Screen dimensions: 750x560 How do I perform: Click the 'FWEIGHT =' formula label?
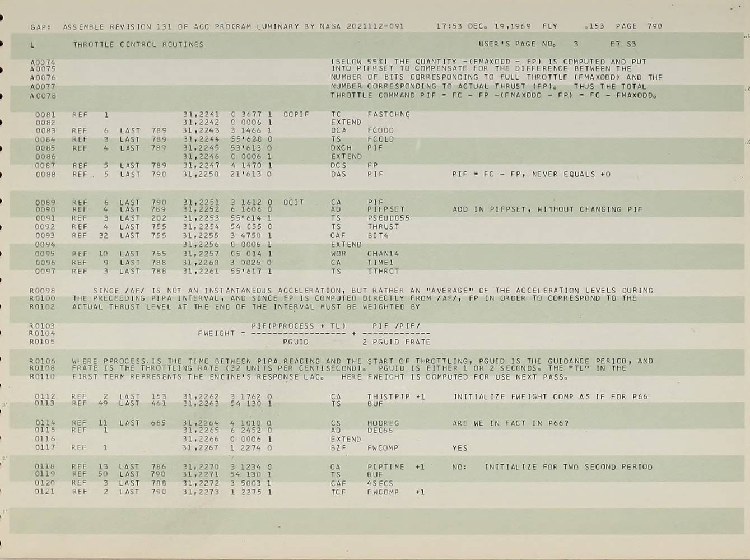click(222, 333)
